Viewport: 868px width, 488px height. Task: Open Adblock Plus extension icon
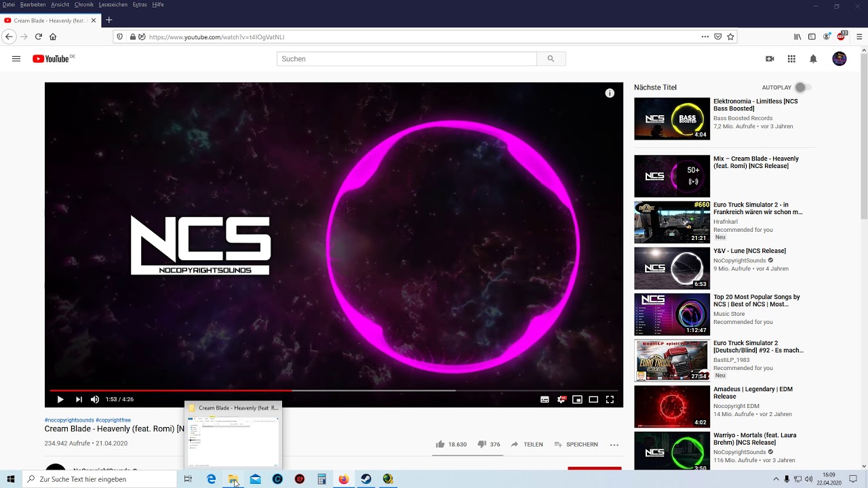pyautogui.click(x=842, y=36)
